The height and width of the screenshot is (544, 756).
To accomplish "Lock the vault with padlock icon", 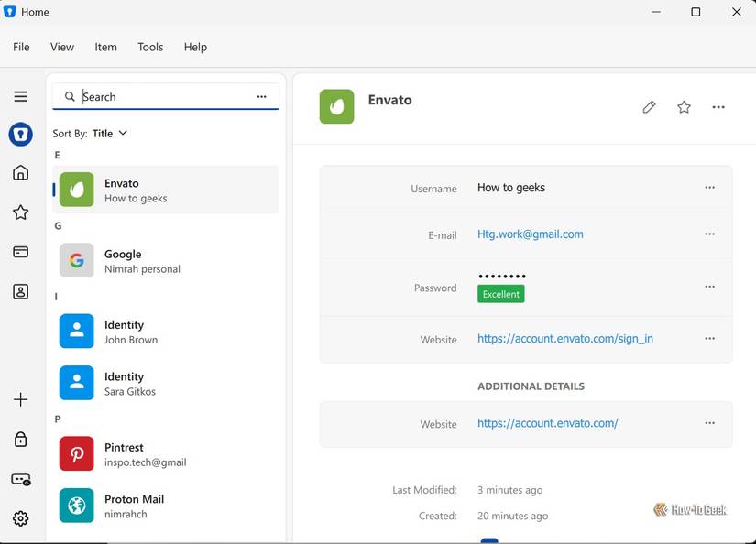I will (x=20, y=439).
